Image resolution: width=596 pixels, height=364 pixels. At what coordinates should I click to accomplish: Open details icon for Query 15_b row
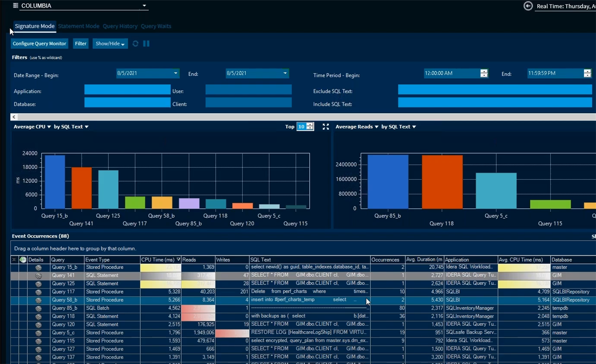[x=39, y=268]
